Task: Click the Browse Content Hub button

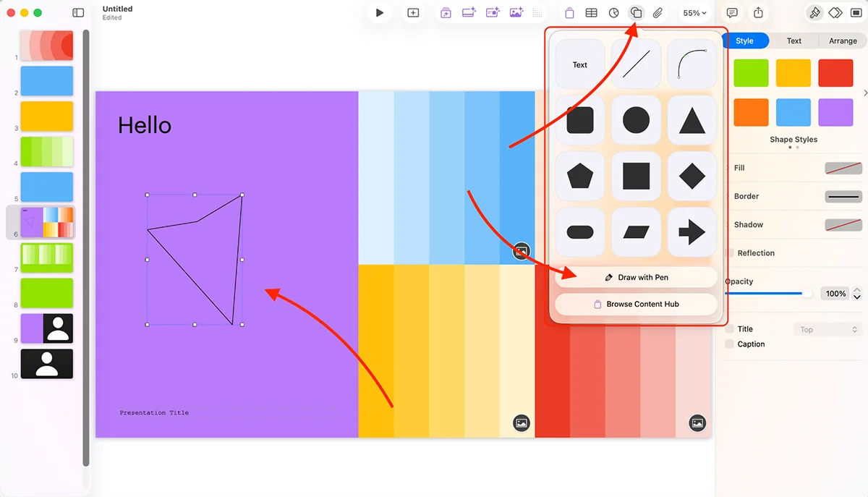Action: tap(636, 304)
